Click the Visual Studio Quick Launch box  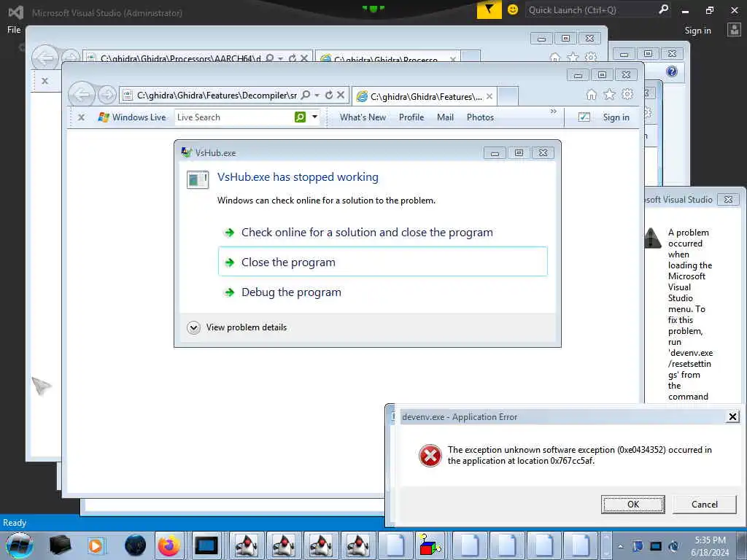coord(591,10)
